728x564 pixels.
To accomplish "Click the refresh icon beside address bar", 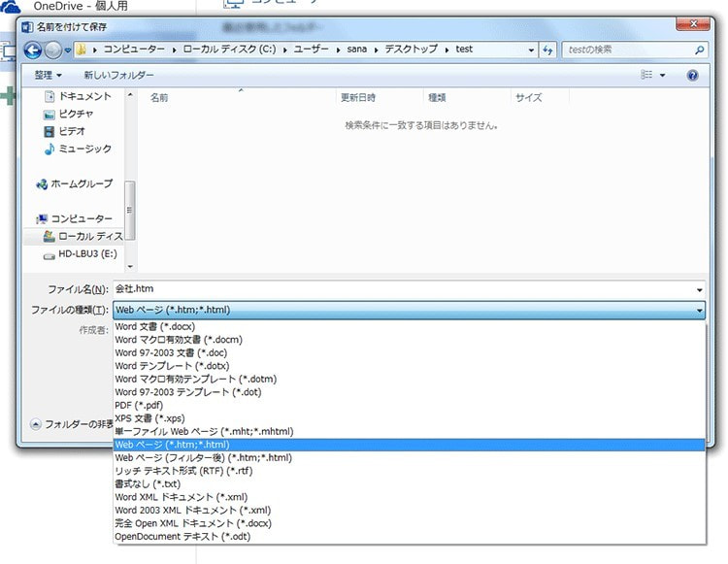I will coord(548,50).
